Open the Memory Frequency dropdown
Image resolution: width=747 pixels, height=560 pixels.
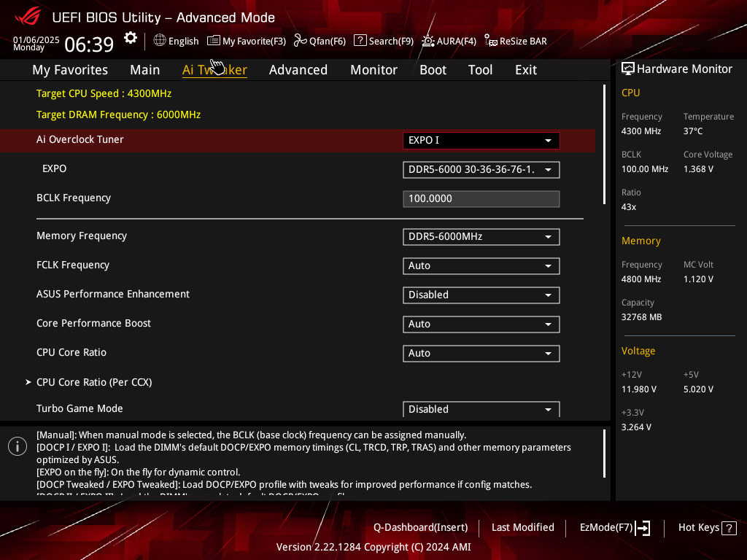tap(481, 237)
